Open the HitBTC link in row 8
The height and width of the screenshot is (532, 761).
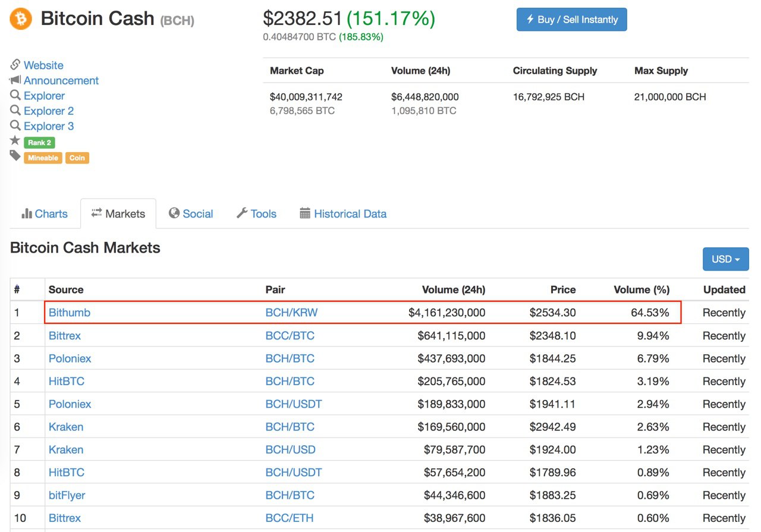pyautogui.click(x=67, y=473)
